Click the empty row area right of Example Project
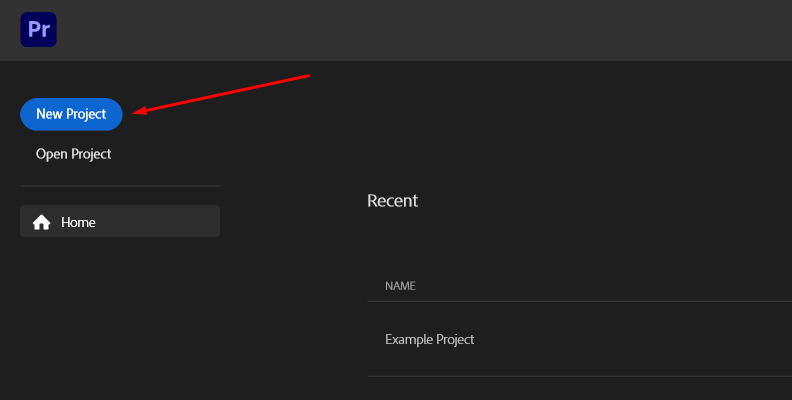This screenshot has height=400, width=792. tap(640, 339)
